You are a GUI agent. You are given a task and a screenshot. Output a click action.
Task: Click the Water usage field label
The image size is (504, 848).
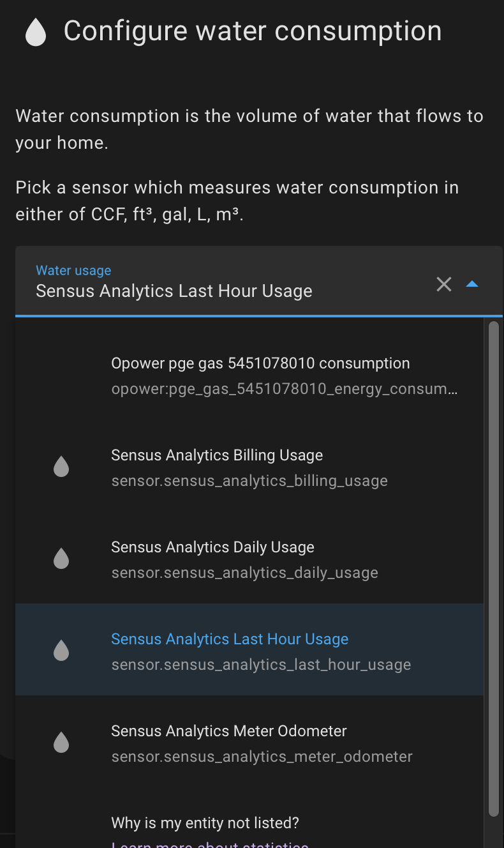pos(73,270)
